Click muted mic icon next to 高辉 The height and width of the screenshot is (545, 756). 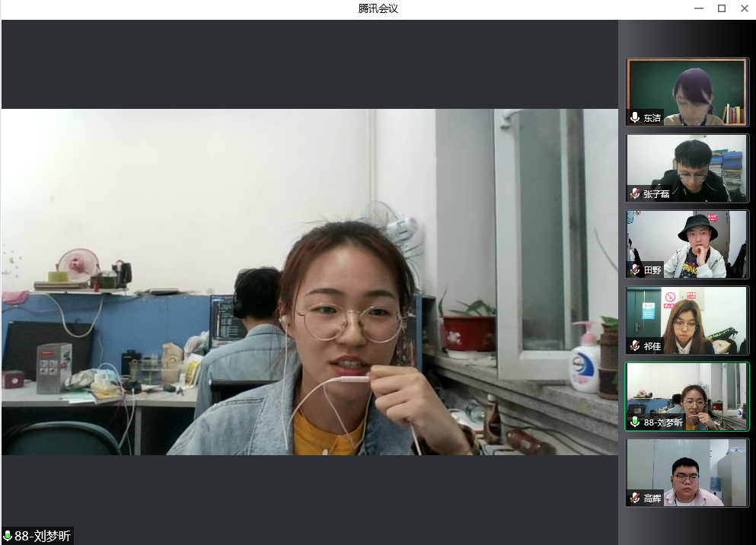click(635, 499)
